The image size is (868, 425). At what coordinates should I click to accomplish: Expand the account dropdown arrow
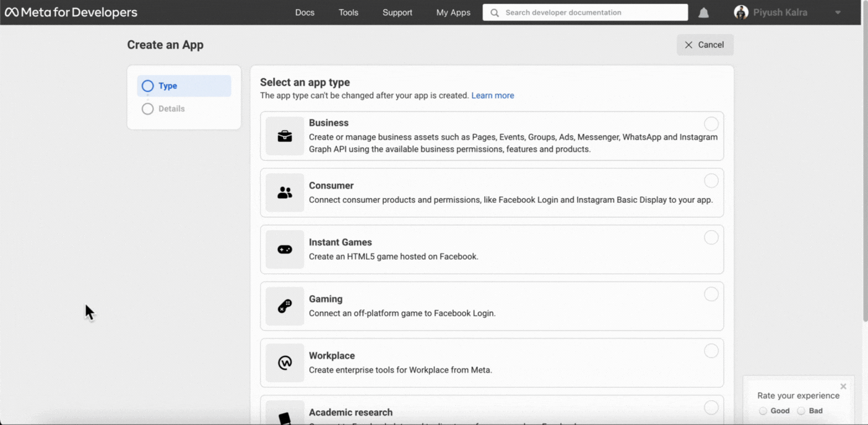tap(838, 13)
